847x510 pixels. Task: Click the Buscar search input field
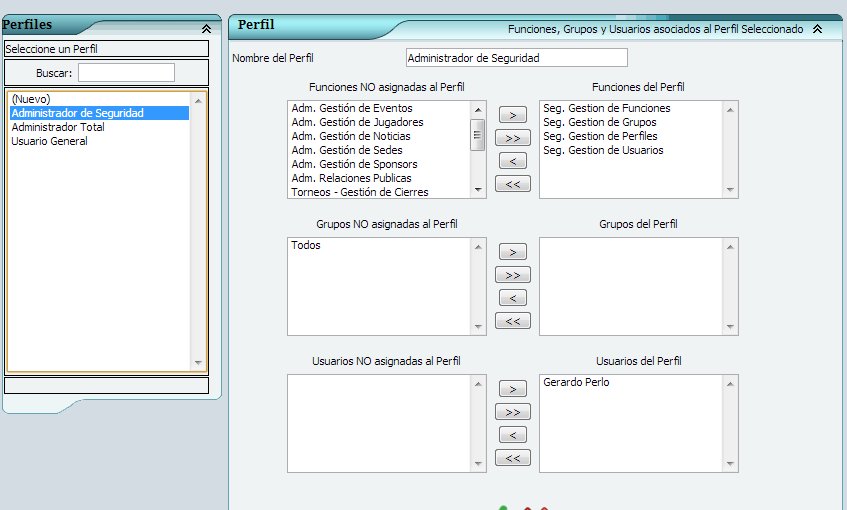126,73
